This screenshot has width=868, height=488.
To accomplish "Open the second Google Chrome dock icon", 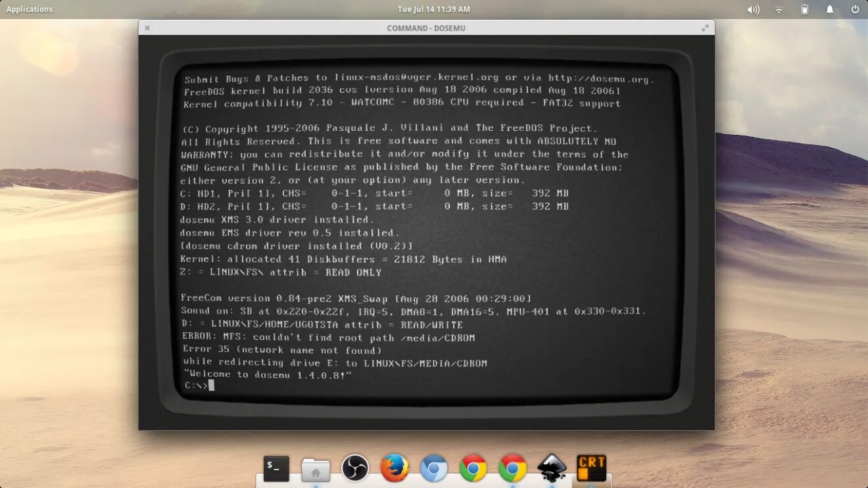I will 512,468.
